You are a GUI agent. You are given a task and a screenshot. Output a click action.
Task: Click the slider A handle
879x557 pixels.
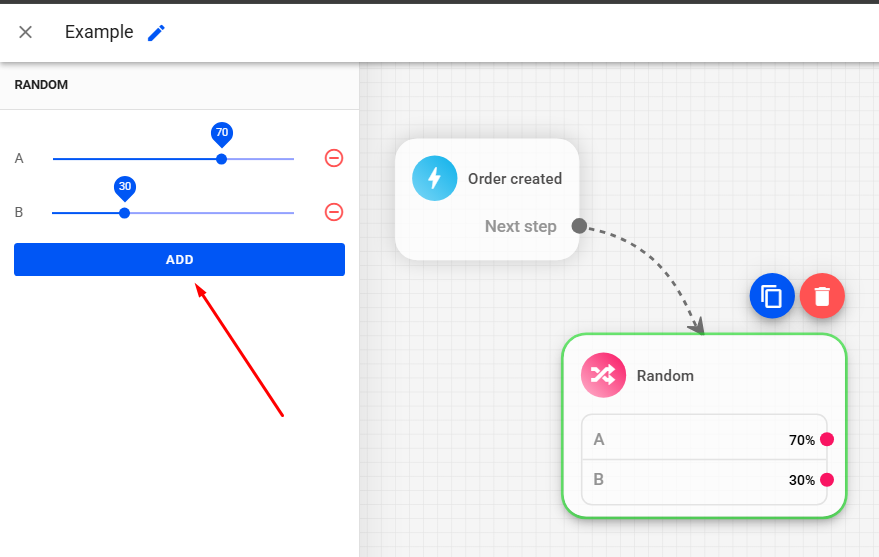click(222, 159)
